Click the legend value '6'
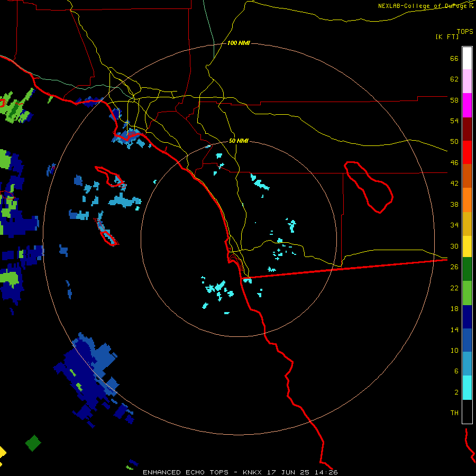Viewport: 476px width, 476px height. point(456,371)
